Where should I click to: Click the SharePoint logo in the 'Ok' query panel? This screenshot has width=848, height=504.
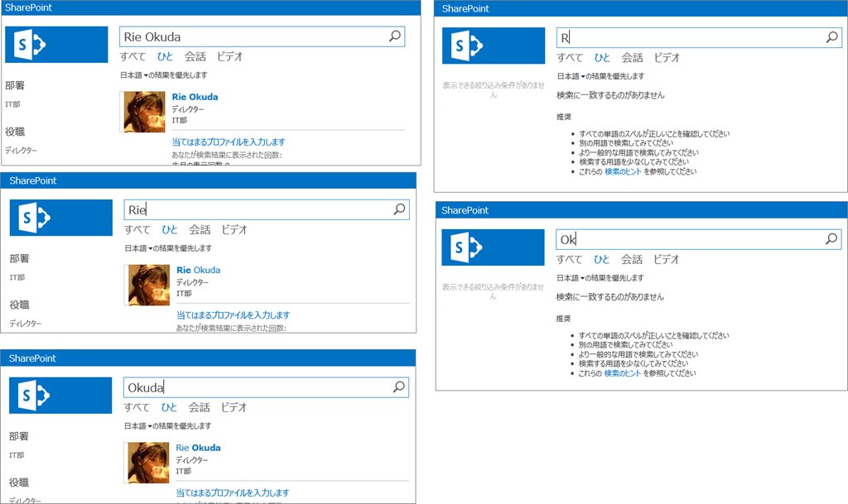pyautogui.click(x=493, y=247)
